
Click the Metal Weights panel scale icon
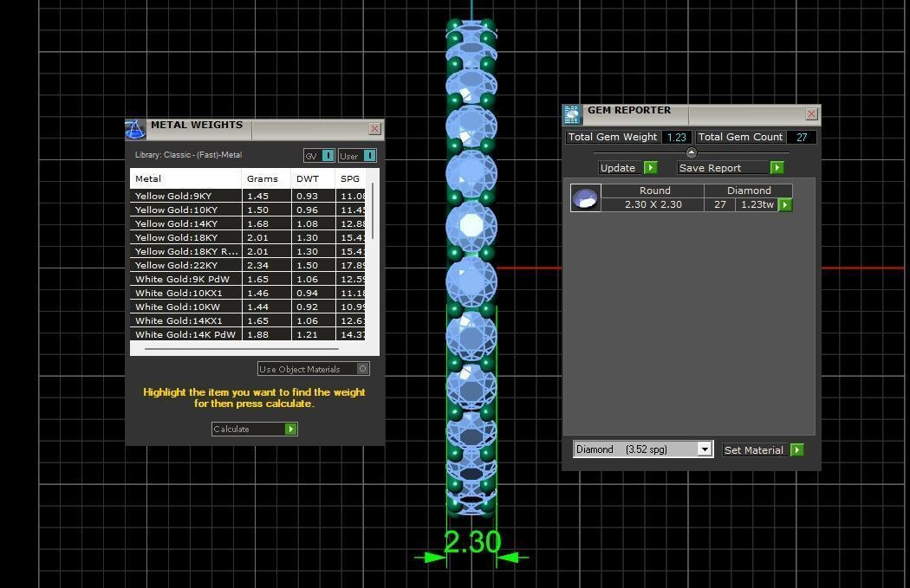(135, 129)
